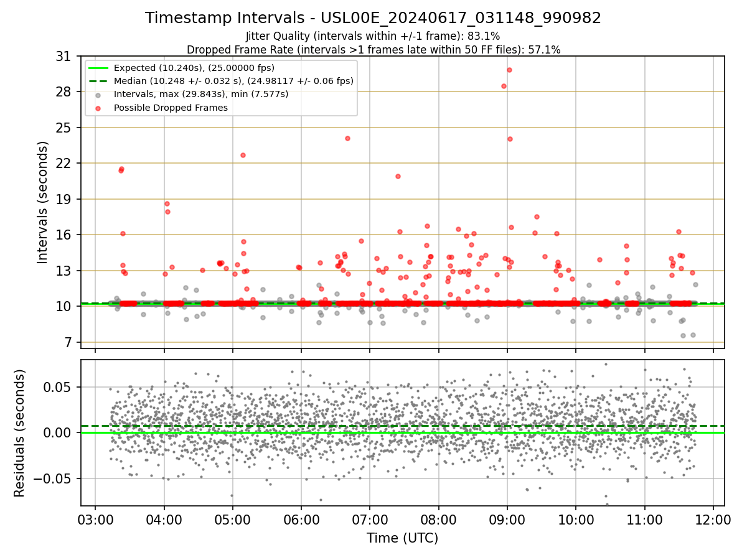Click the 7 tick on intervals axis
The width and height of the screenshot is (747, 560).
pos(68,342)
